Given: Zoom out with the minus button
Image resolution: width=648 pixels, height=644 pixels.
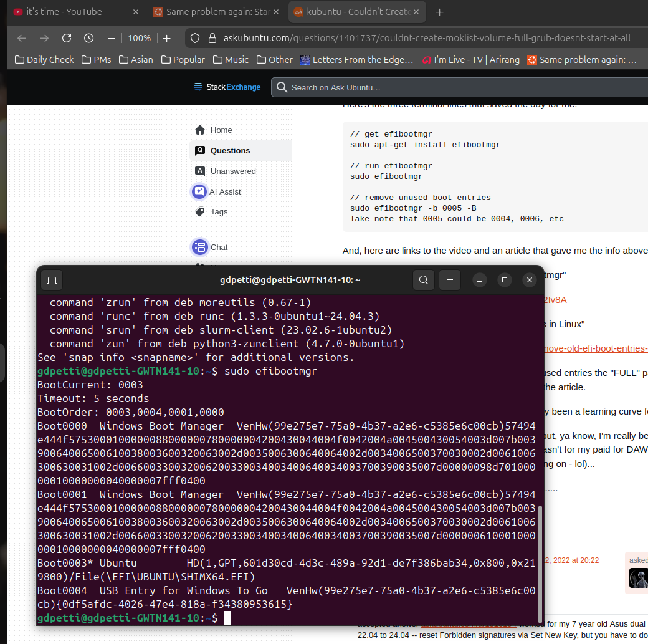Looking at the screenshot, I should click(x=112, y=38).
